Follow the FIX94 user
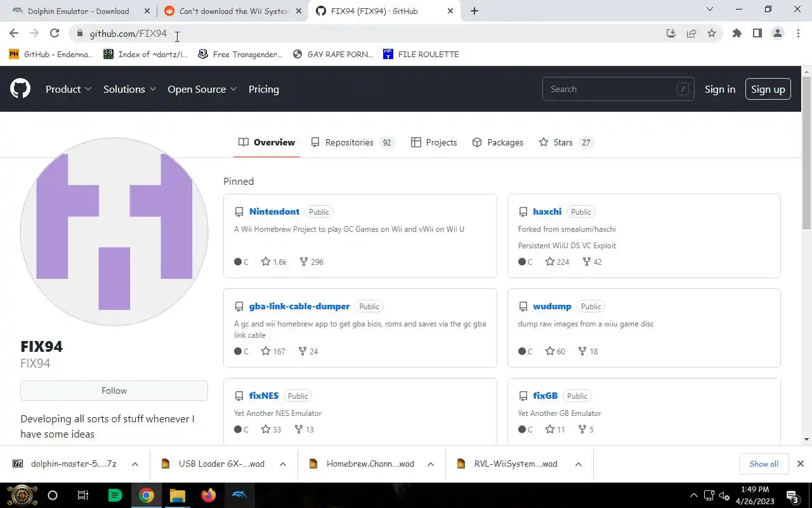This screenshot has height=508, width=812. coord(114,391)
